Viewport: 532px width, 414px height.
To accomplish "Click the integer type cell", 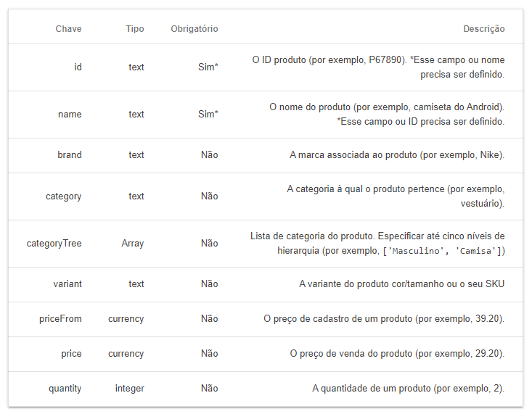I will [x=130, y=389].
